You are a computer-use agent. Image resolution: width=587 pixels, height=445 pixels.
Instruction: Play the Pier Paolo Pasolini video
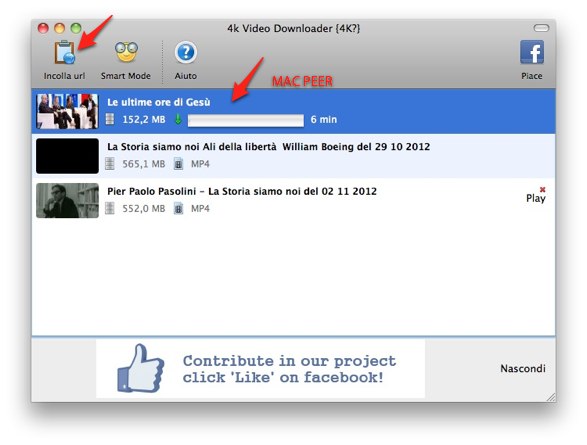click(536, 198)
